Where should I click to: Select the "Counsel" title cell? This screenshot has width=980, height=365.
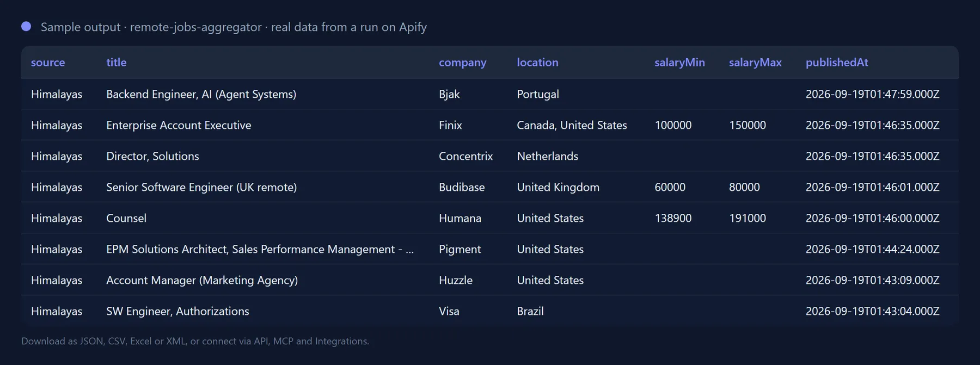tap(126, 218)
